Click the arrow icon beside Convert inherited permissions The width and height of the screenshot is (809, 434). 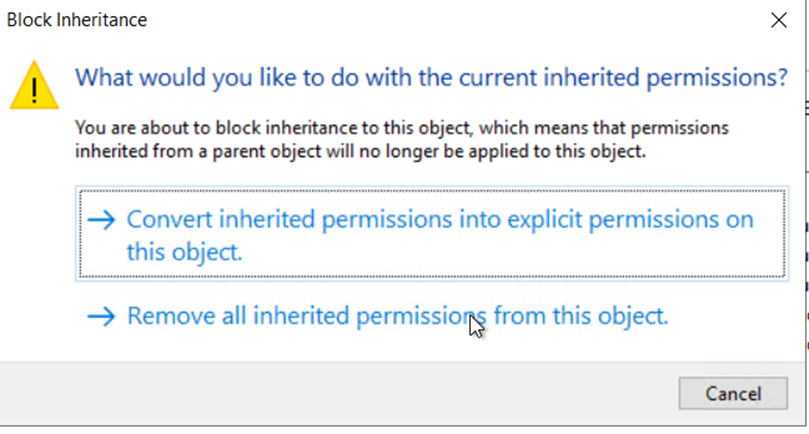pos(101,220)
